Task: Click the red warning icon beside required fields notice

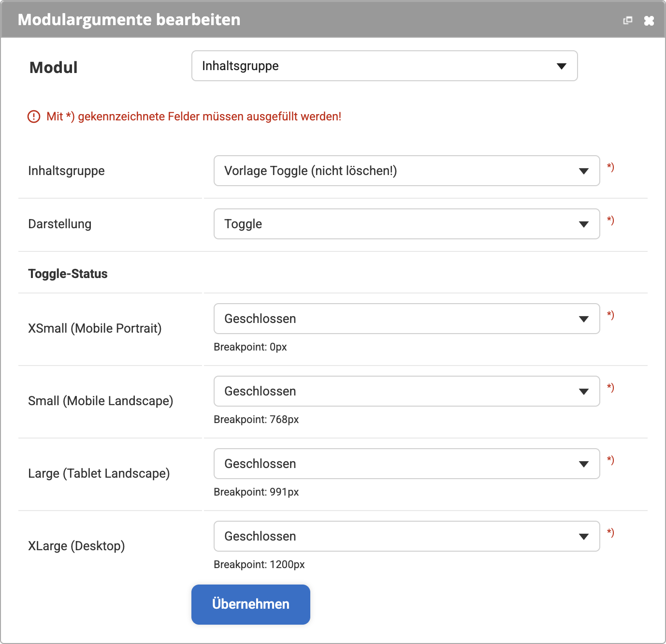Action: (34, 117)
